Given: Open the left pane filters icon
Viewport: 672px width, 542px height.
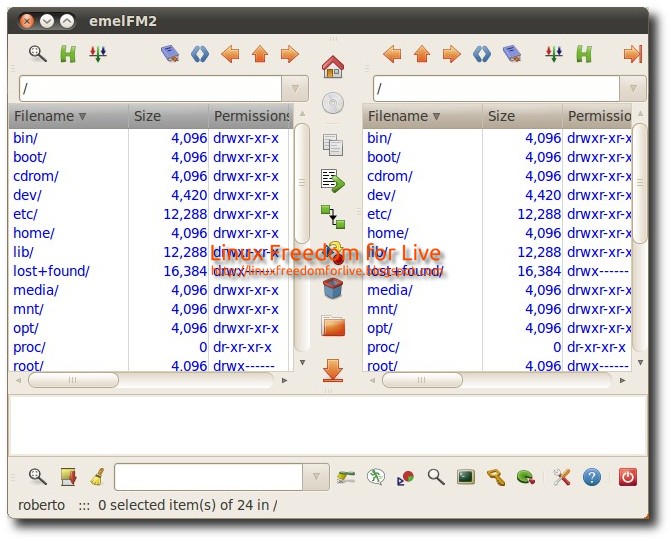Looking at the screenshot, I should (98, 54).
